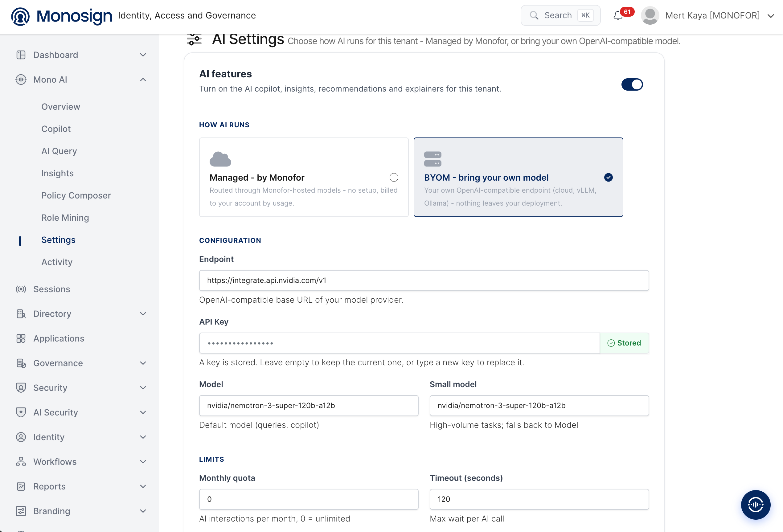This screenshot has width=783, height=532.
Task: Open the Activity link under Mono AI
Action: click(x=57, y=262)
